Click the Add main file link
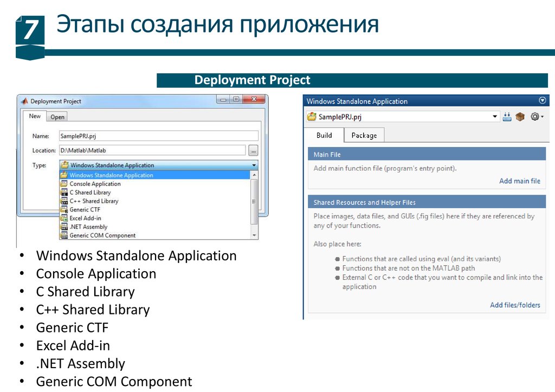Image resolution: width=555 pixels, height=392 pixels. (x=519, y=181)
